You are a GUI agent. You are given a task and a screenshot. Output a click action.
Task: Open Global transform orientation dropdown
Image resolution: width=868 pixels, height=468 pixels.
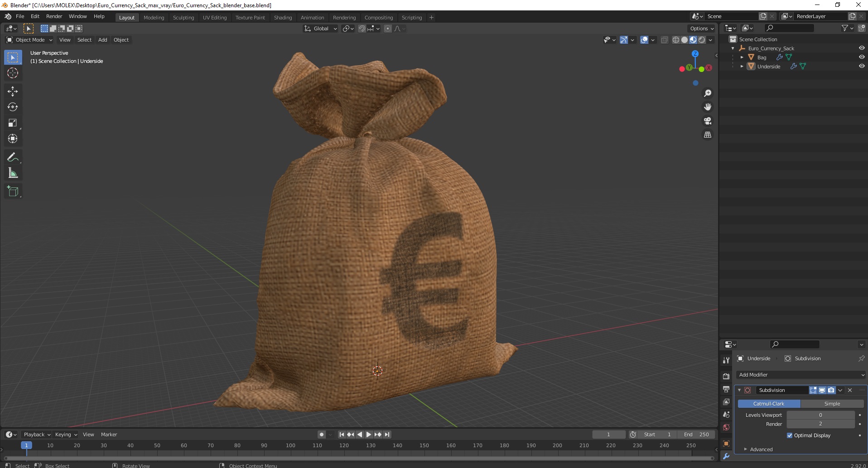[x=320, y=29]
